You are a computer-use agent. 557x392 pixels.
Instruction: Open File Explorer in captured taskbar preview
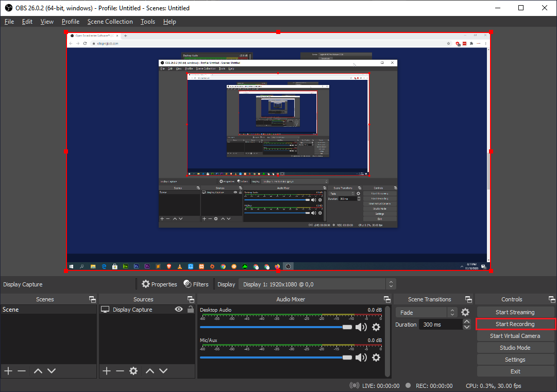93,266
